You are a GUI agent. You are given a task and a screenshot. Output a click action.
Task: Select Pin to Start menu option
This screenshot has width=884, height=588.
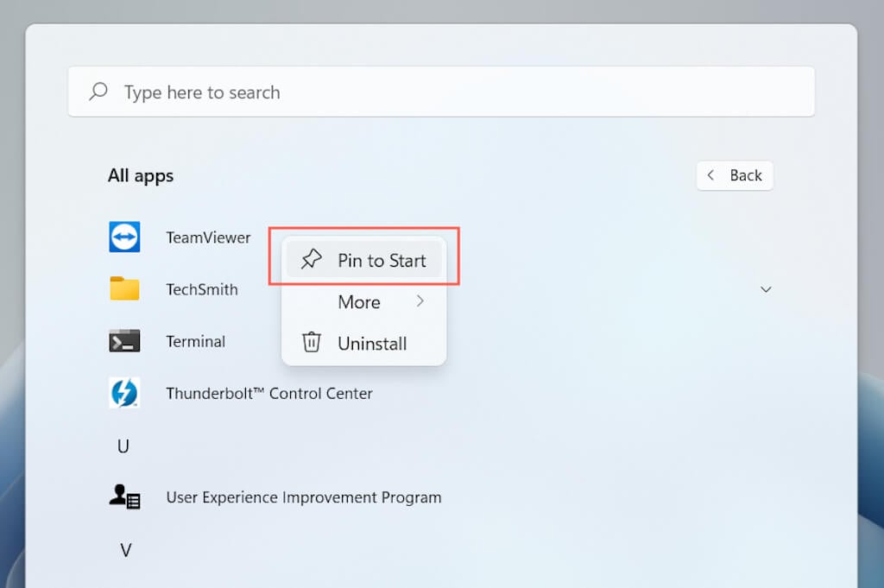pyautogui.click(x=382, y=261)
